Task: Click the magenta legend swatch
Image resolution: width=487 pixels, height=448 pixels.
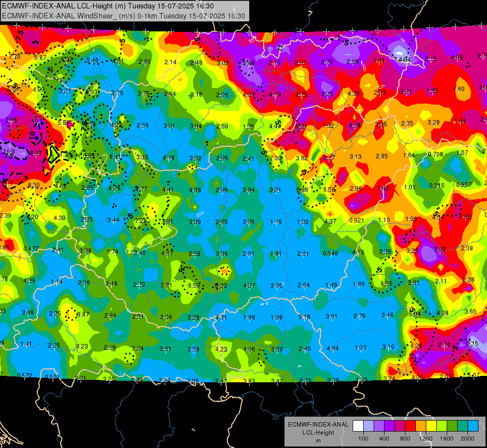Action: [x=400, y=426]
